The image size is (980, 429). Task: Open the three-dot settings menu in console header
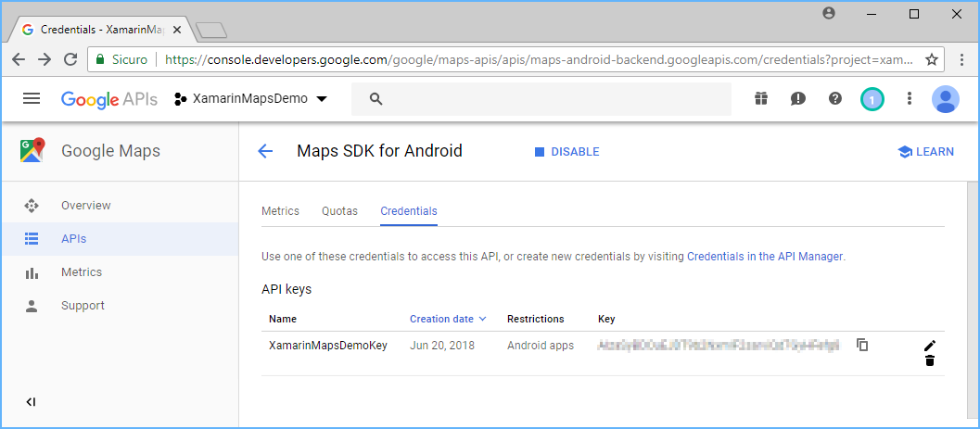(910, 98)
